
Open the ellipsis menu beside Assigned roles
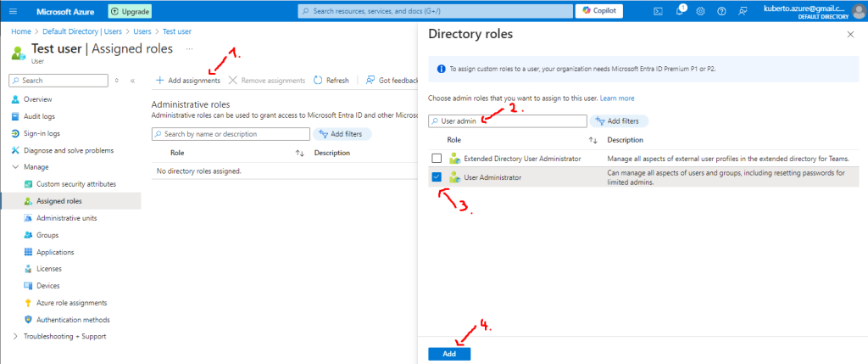(189, 48)
